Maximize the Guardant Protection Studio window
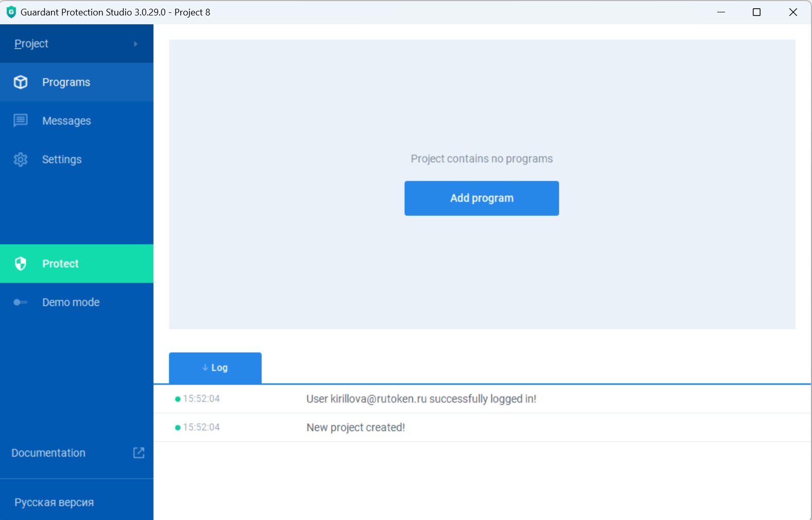This screenshot has width=812, height=520. click(756, 12)
